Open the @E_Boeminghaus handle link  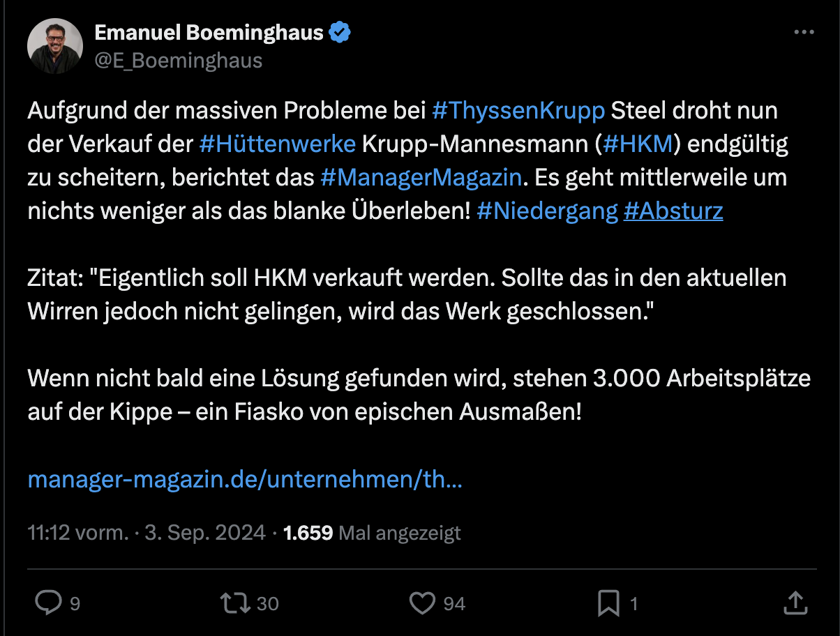tap(178, 61)
